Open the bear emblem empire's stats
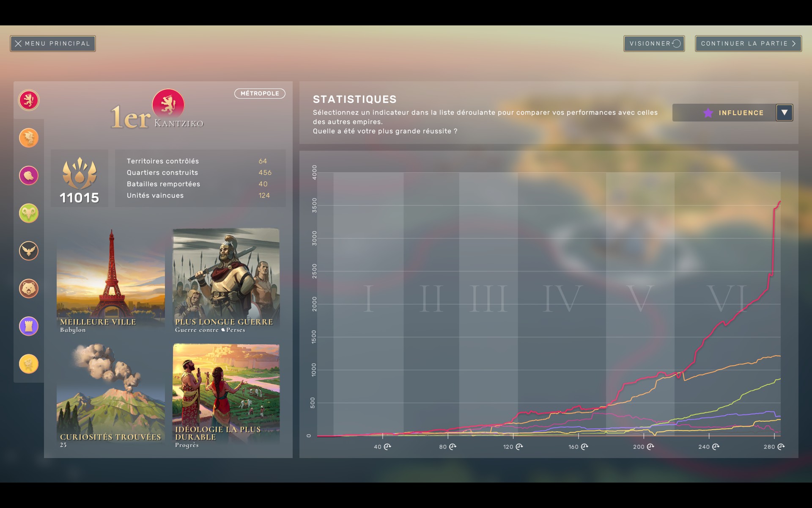This screenshot has width=812, height=508. (28, 288)
